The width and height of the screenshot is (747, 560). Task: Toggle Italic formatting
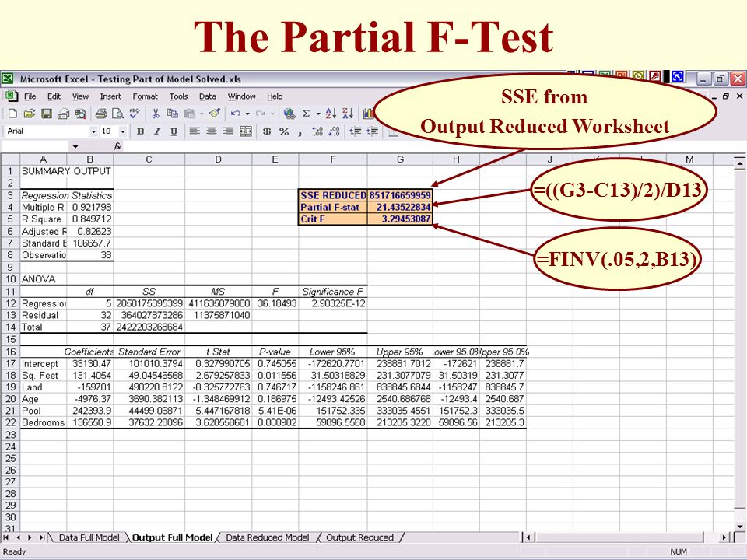coord(156,131)
